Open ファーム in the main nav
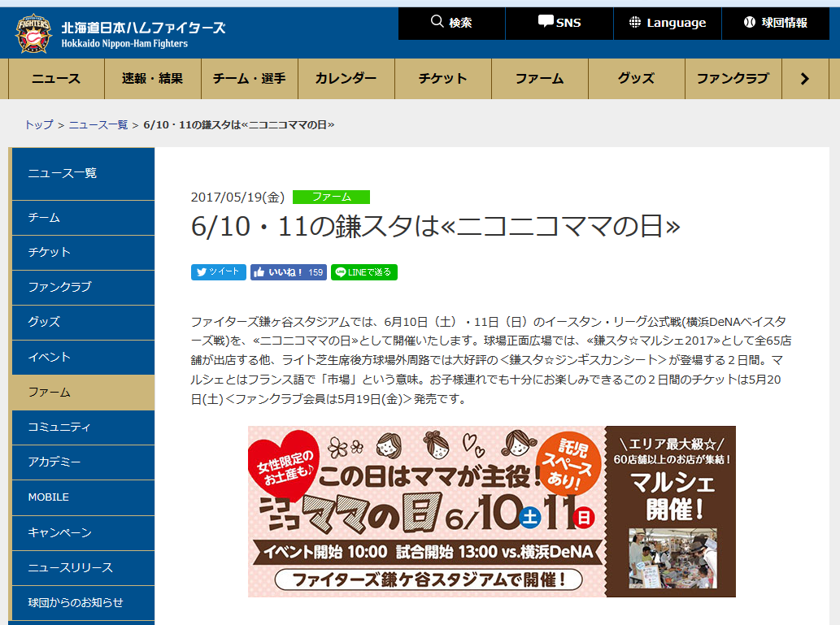 click(539, 79)
